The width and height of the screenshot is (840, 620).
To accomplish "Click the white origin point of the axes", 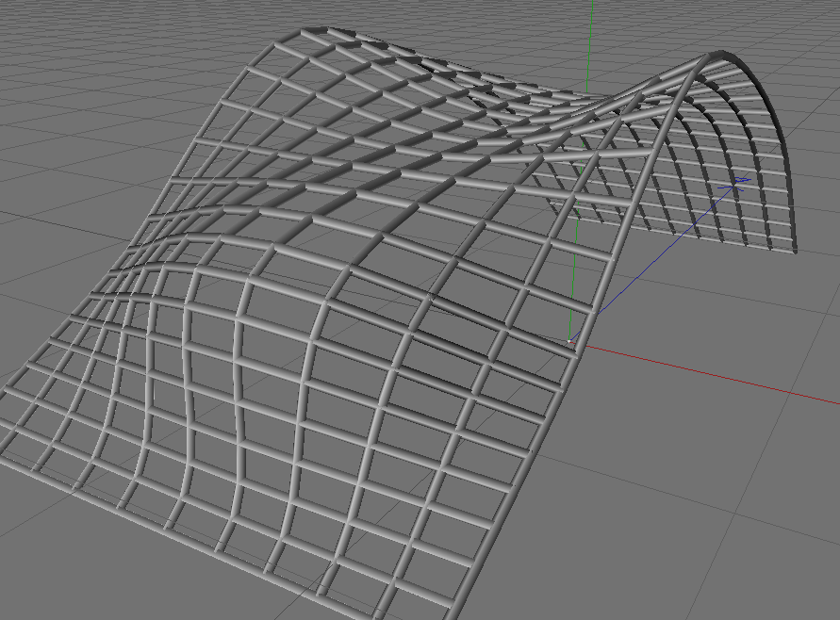I will (568, 341).
